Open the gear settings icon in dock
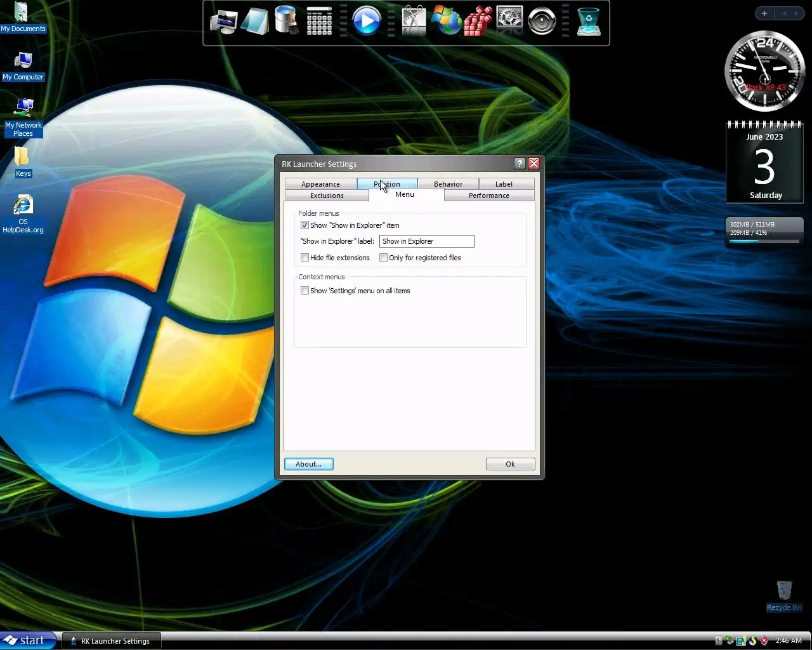 pos(509,20)
